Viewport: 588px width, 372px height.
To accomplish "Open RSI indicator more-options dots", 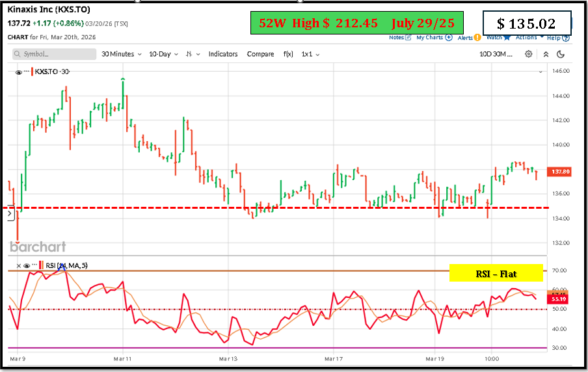I will pos(34,265).
